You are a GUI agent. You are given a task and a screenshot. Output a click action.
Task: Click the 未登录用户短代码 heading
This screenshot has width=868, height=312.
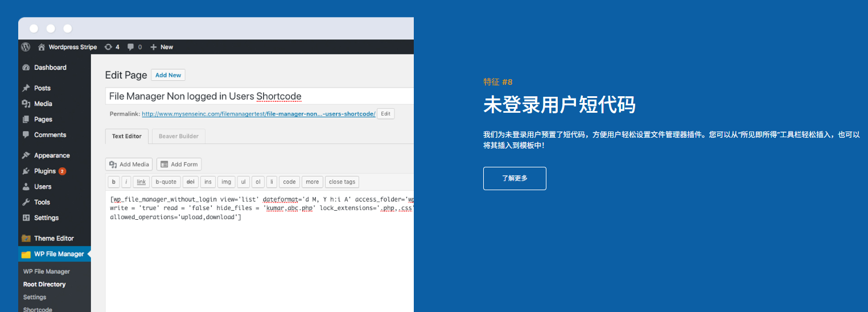click(560, 105)
